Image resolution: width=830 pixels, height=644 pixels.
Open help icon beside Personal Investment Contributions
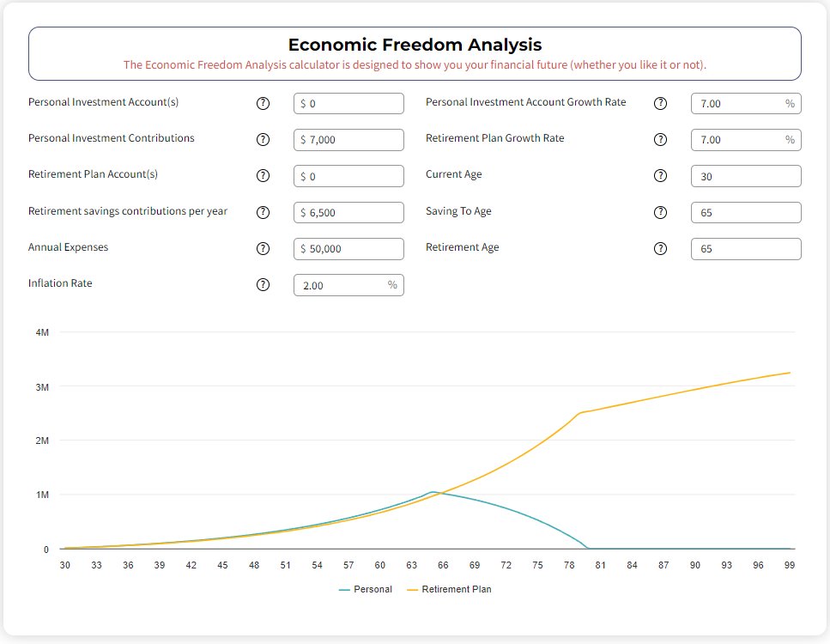264,139
